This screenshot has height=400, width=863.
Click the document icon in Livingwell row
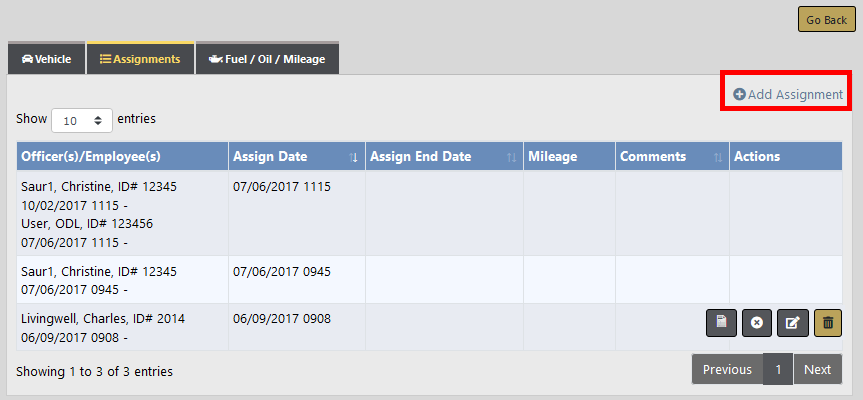(722, 323)
